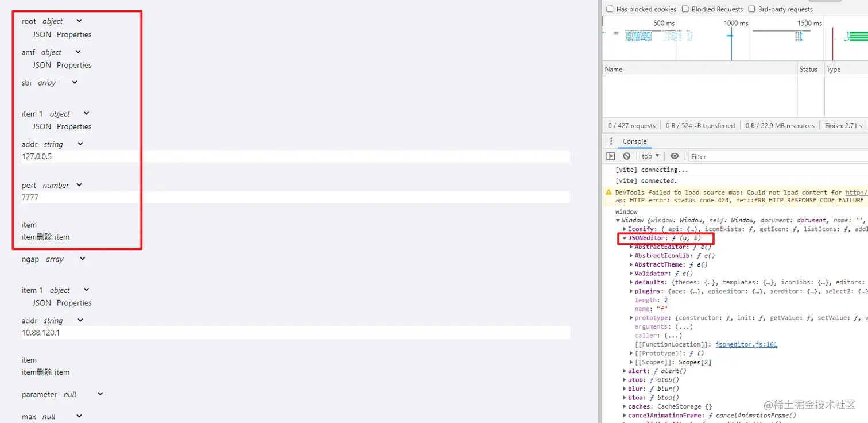Click the JSON button under amf object
The width and height of the screenshot is (868, 423).
pos(42,65)
